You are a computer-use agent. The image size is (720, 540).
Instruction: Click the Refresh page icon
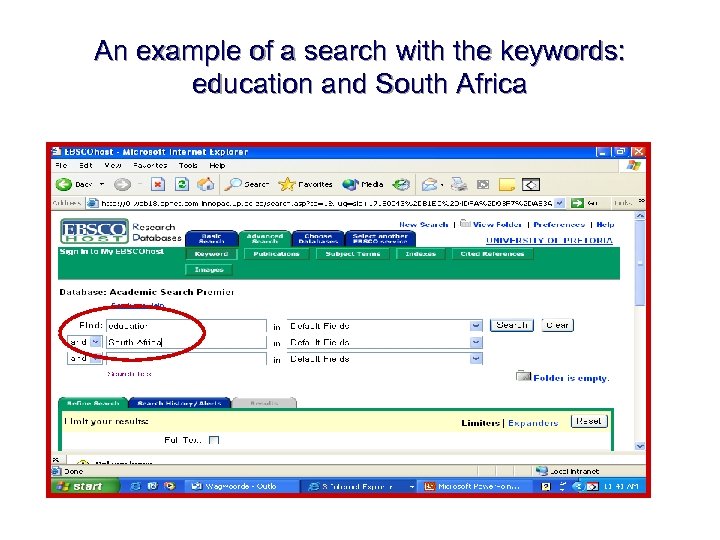[x=182, y=185]
